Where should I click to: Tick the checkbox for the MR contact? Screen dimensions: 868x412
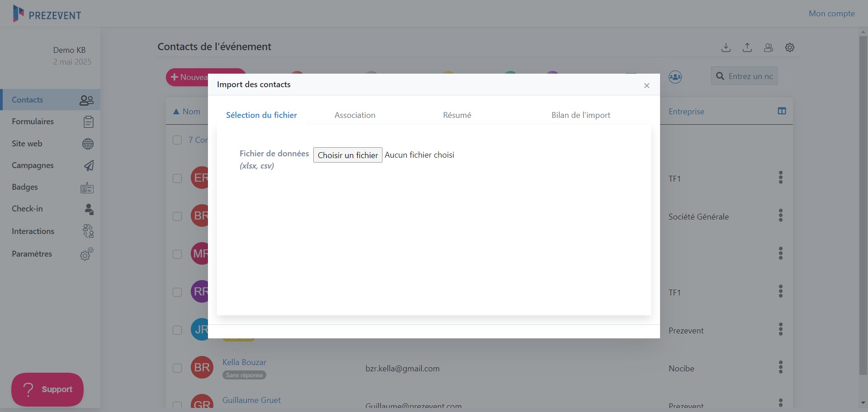(177, 254)
